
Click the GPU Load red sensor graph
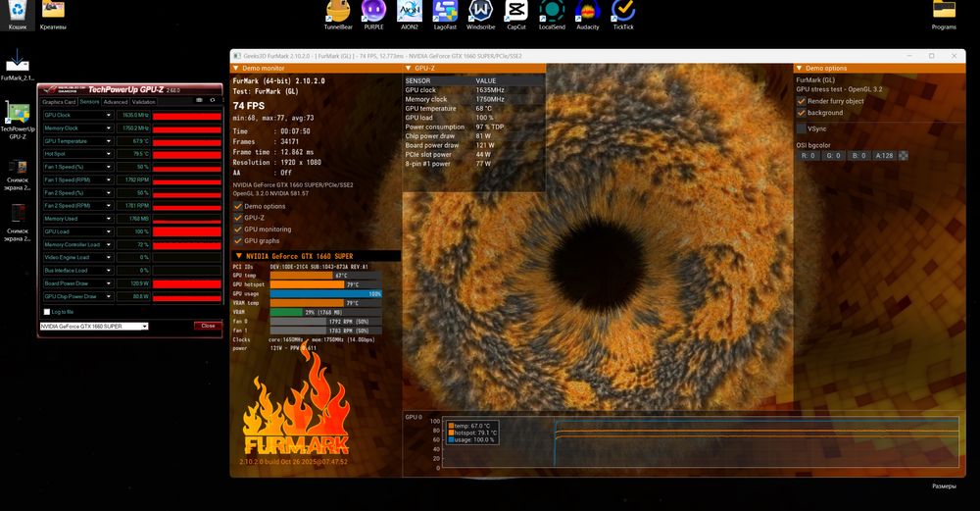(187, 231)
